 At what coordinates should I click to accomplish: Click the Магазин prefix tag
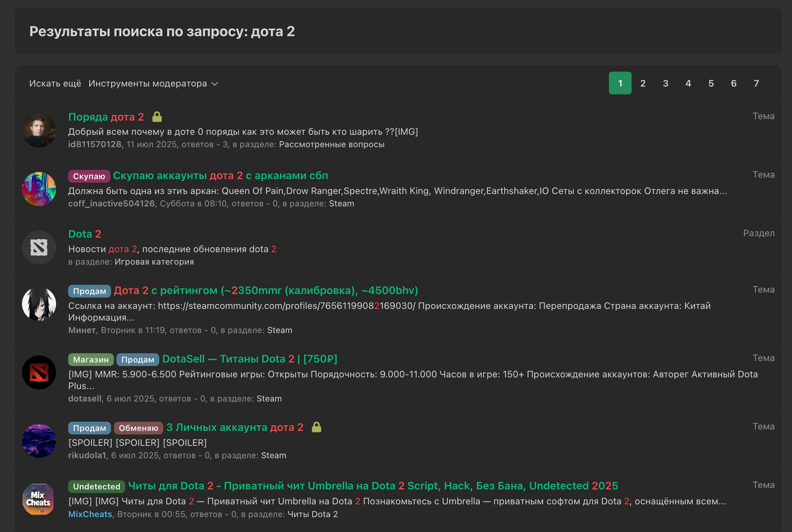pyautogui.click(x=91, y=360)
